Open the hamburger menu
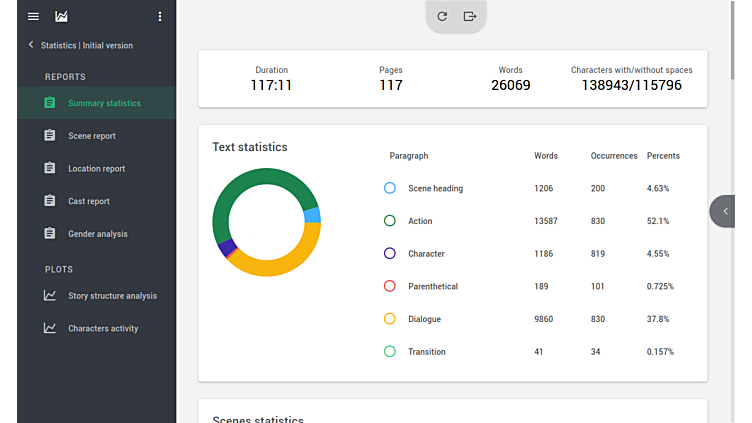This screenshot has height=423, width=752. coord(33,16)
